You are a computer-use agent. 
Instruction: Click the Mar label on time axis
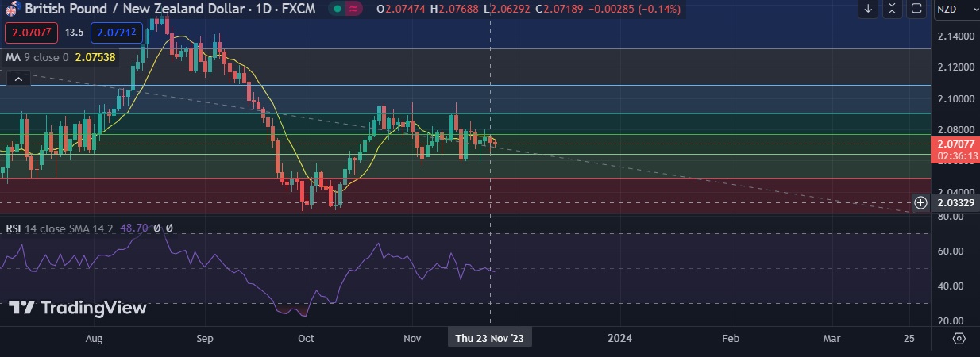pos(831,338)
